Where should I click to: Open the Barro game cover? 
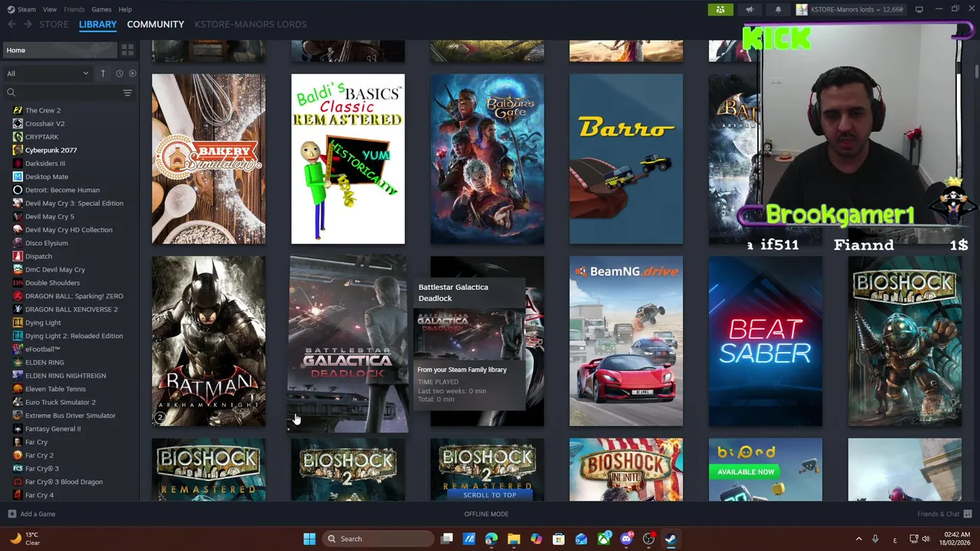[626, 159]
